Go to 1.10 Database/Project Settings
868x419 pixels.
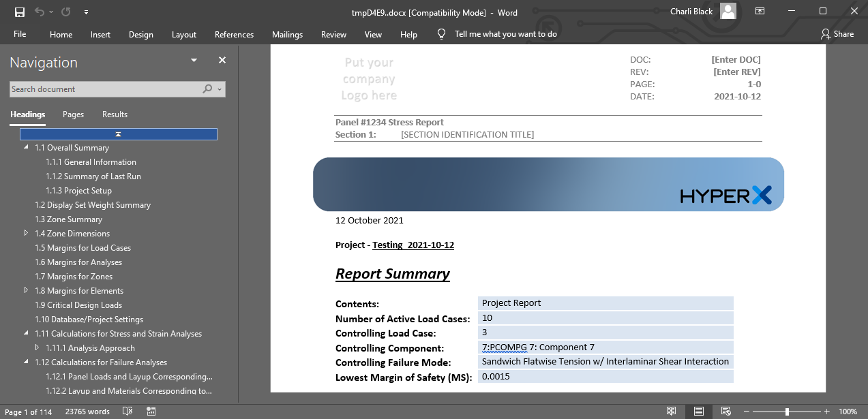[x=89, y=320]
